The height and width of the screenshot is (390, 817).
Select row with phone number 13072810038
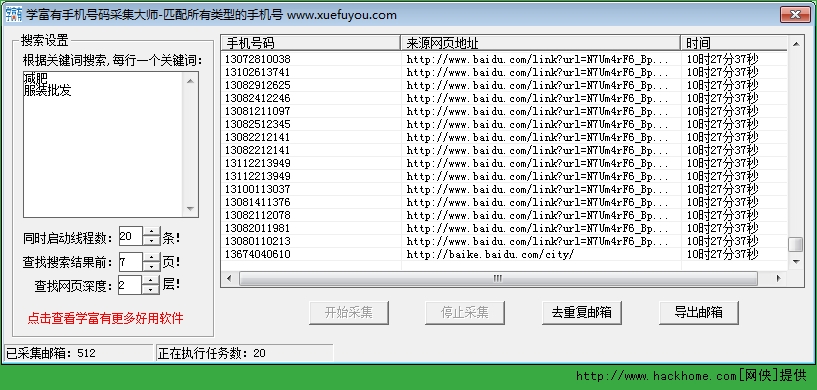coord(504,59)
